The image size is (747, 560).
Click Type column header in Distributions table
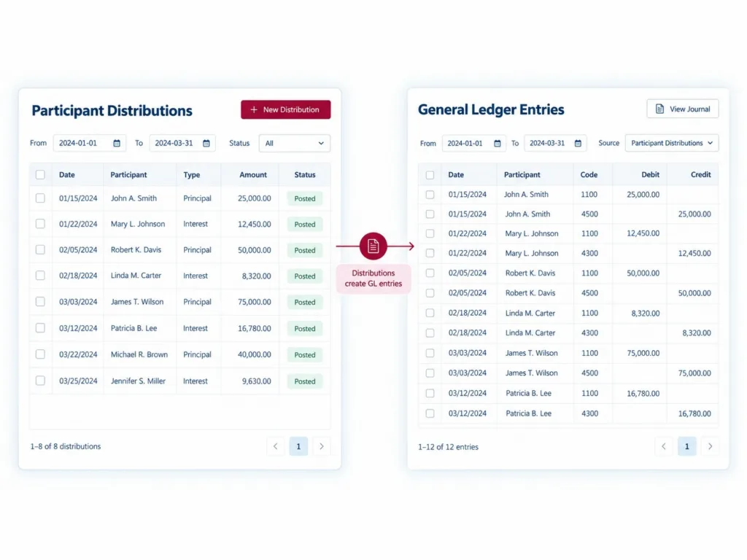click(x=192, y=175)
